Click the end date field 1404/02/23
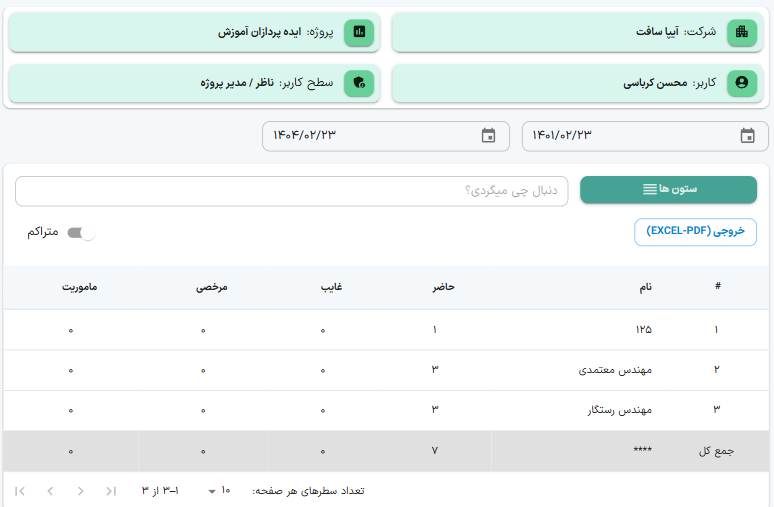Screen dimensions: 774x507 [x=386, y=136]
